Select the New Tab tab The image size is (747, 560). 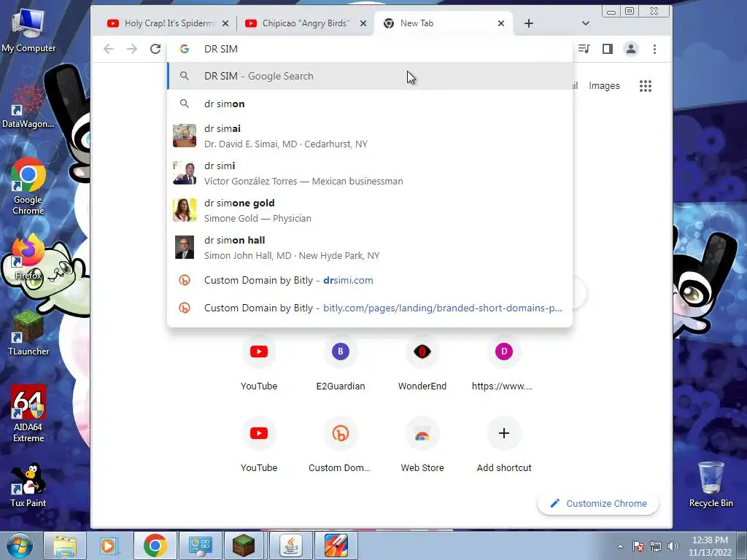point(443,23)
